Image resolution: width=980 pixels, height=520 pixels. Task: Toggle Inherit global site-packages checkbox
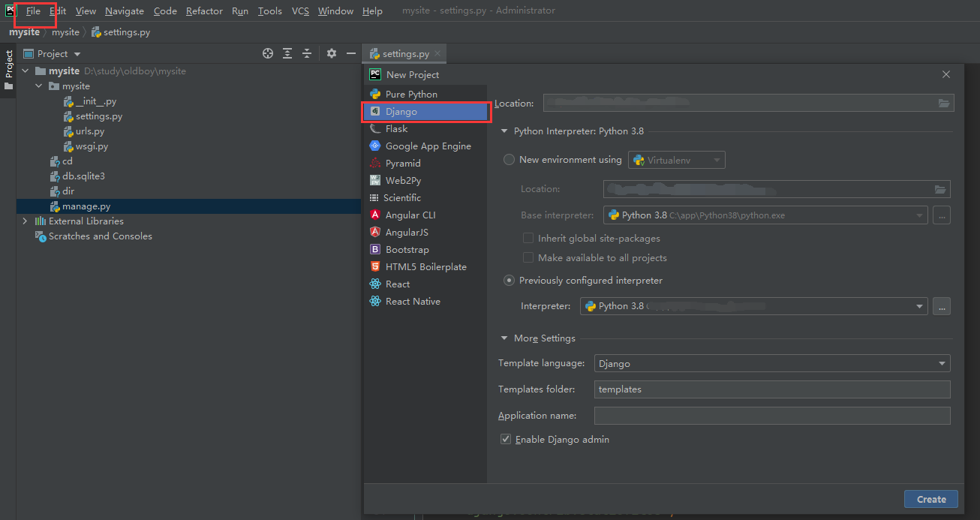pyautogui.click(x=528, y=238)
